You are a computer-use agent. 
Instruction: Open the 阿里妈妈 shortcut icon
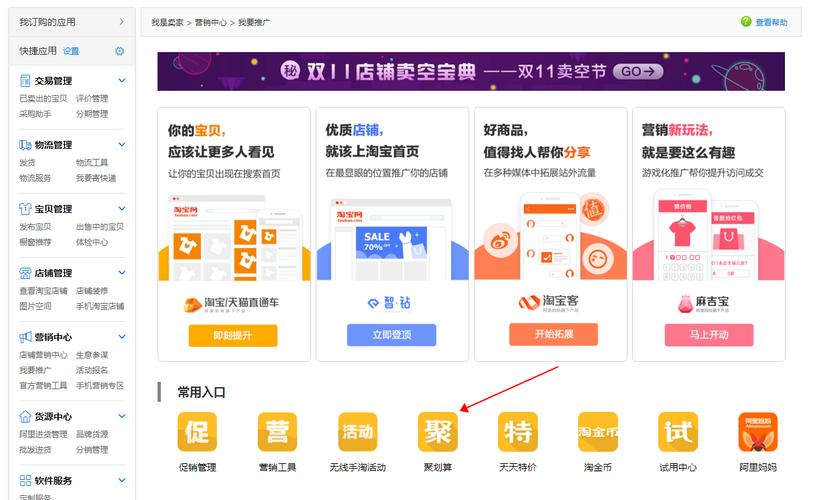(758, 432)
